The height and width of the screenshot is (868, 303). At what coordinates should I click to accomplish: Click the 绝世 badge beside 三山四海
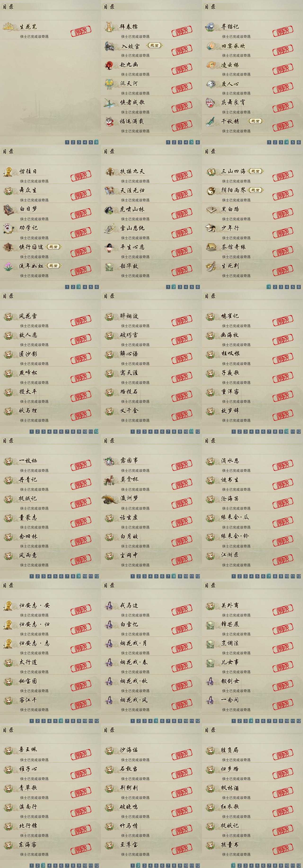click(x=255, y=171)
